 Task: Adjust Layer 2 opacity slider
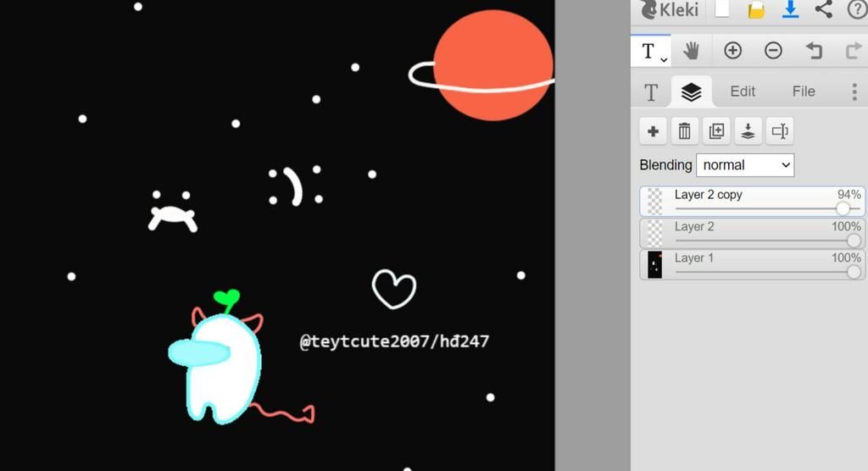point(768,241)
